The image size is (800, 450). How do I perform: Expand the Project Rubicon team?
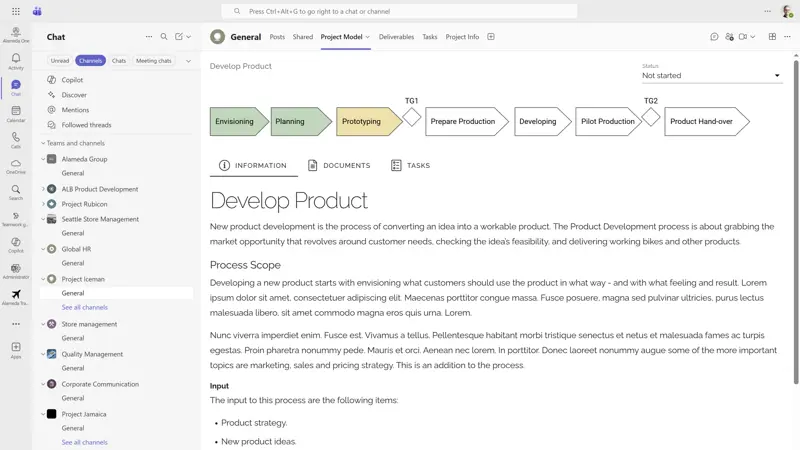(x=43, y=204)
